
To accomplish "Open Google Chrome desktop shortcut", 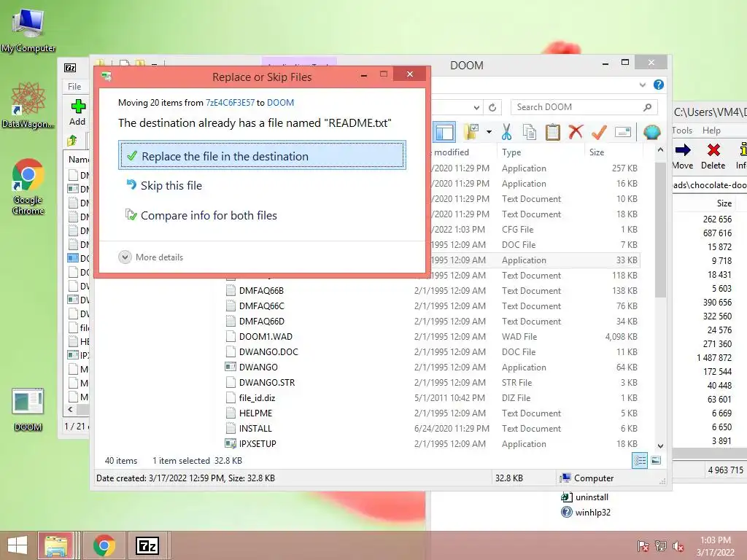I will pyautogui.click(x=28, y=187).
